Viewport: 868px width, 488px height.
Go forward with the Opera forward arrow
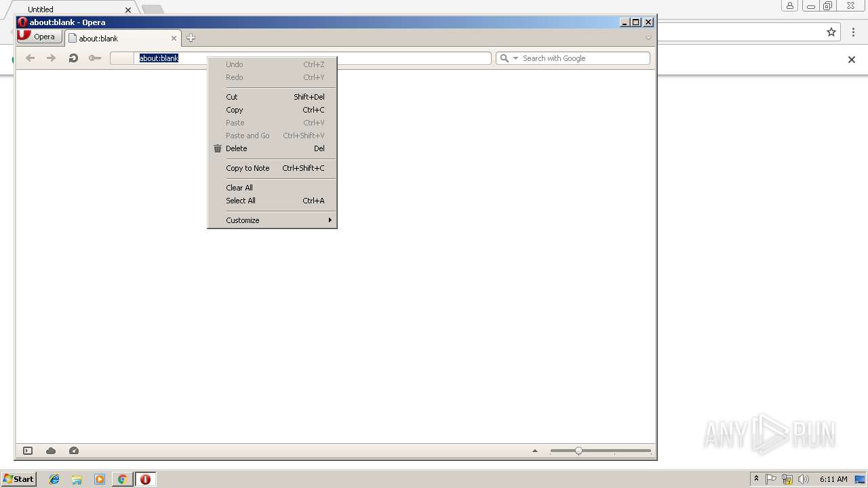(x=51, y=58)
